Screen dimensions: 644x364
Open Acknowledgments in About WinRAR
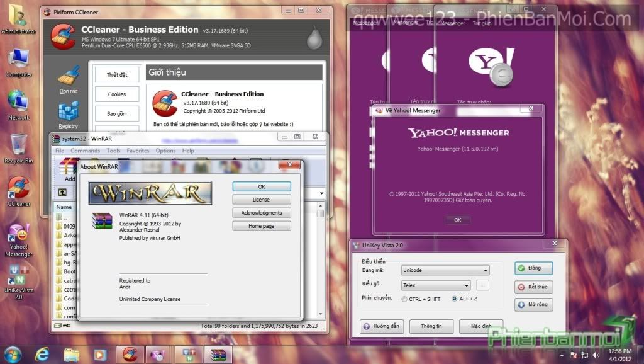[x=262, y=213]
